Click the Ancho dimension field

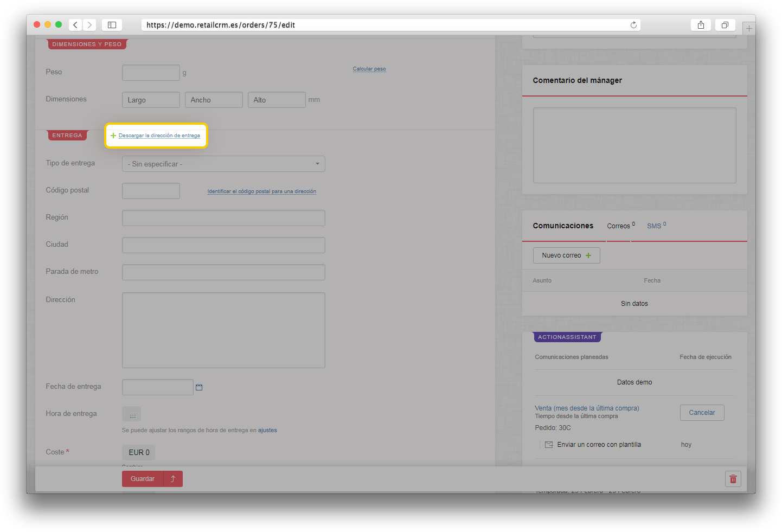point(214,100)
